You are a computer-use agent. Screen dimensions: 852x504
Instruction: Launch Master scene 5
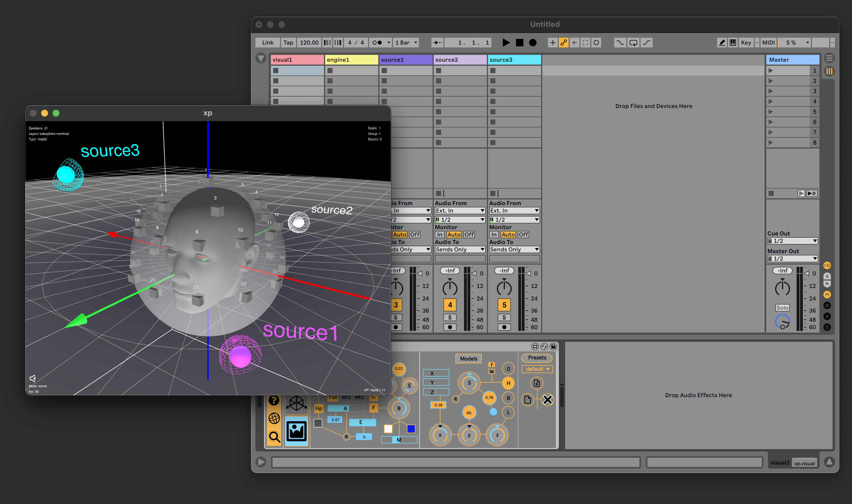771,112
